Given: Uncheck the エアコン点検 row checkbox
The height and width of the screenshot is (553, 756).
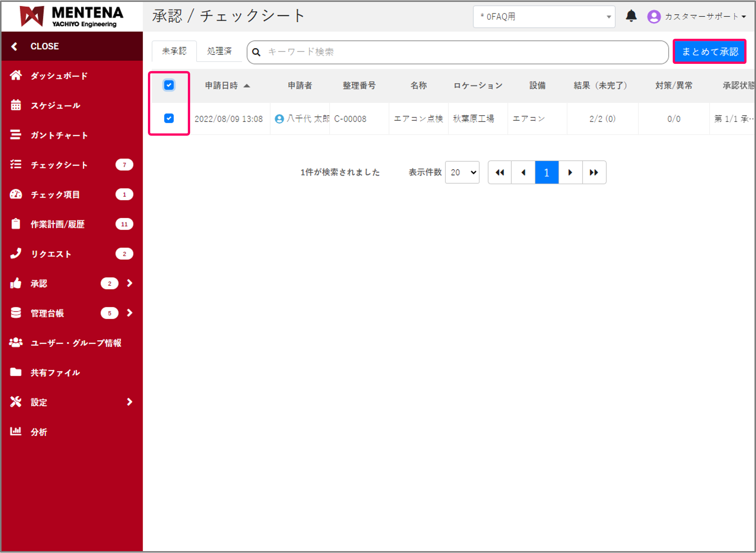Looking at the screenshot, I should coord(168,119).
